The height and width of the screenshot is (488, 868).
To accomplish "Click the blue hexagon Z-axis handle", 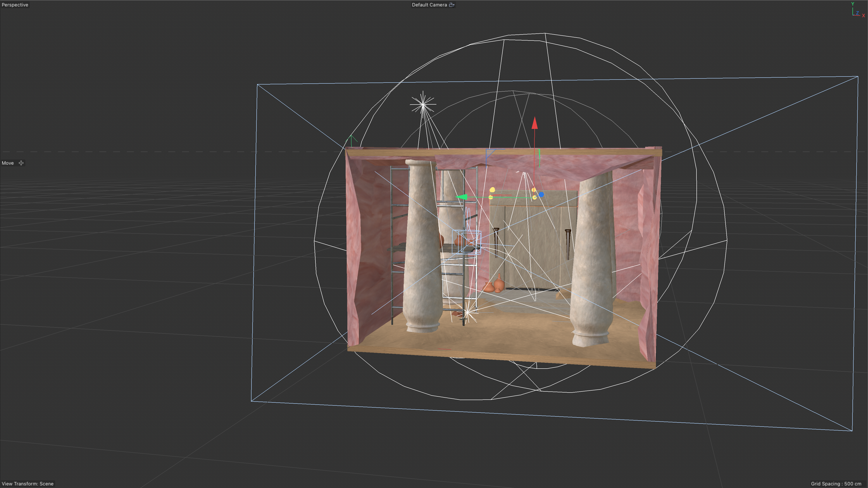I will pos(541,194).
